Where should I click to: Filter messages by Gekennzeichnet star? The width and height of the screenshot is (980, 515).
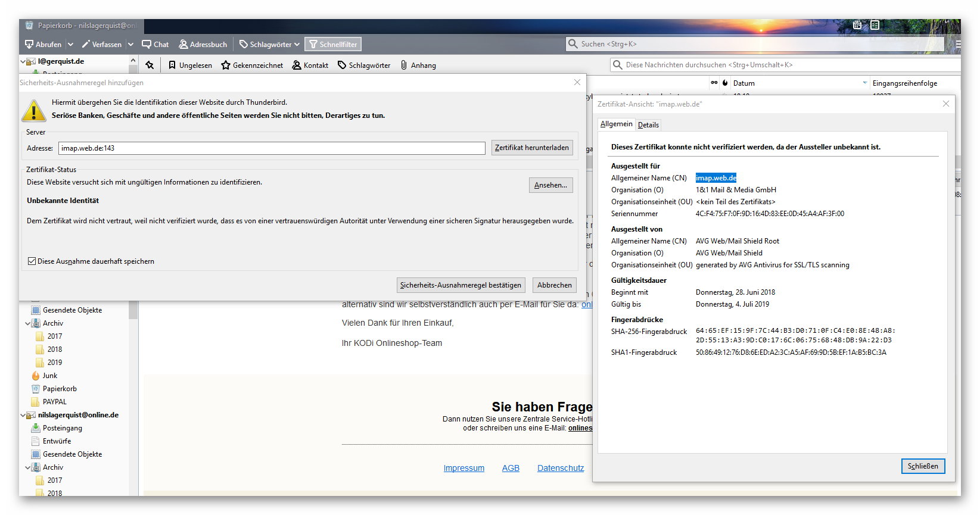[251, 65]
